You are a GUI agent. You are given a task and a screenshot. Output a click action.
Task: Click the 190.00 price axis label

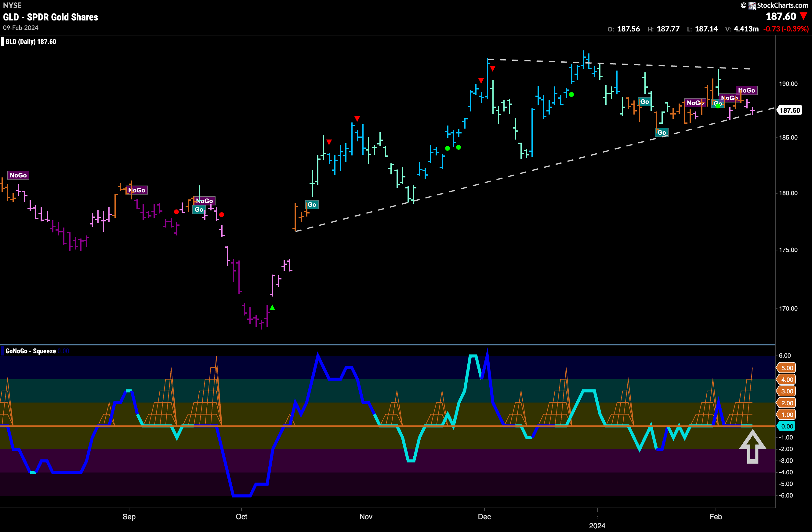point(788,84)
